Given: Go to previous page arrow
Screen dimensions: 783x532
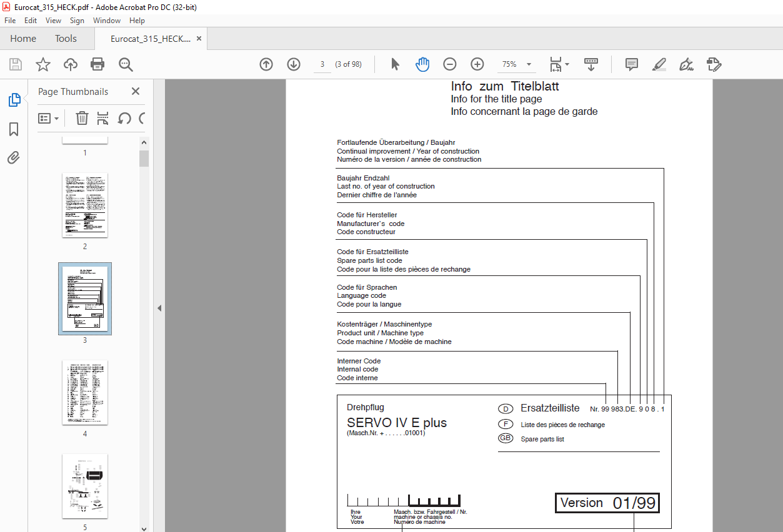Looking at the screenshot, I should pos(266,64).
